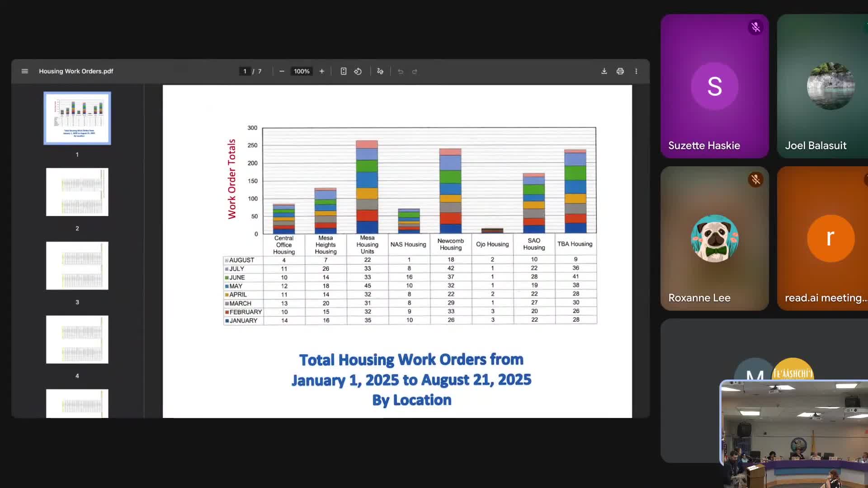Toggle the PDF sidebar menu icon
Screen dimensions: 868x488
[x=25, y=71]
